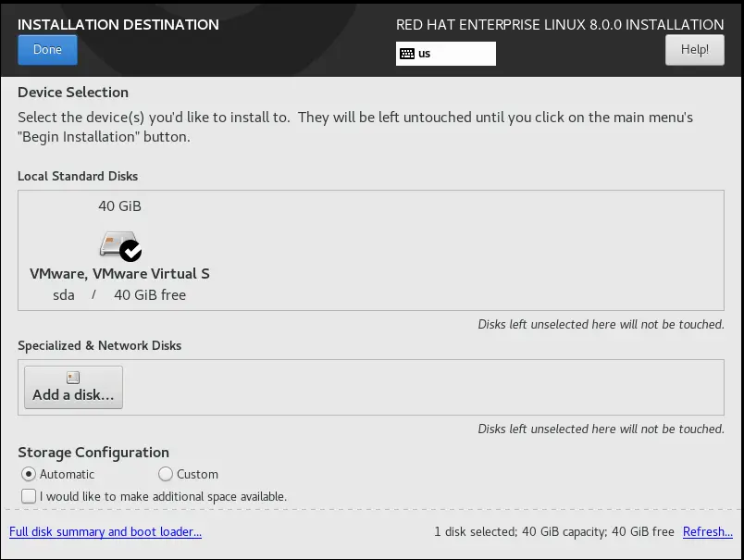Image resolution: width=744 pixels, height=560 pixels.
Task: Click the small disk icon on Add a disk
Action: [x=73, y=378]
